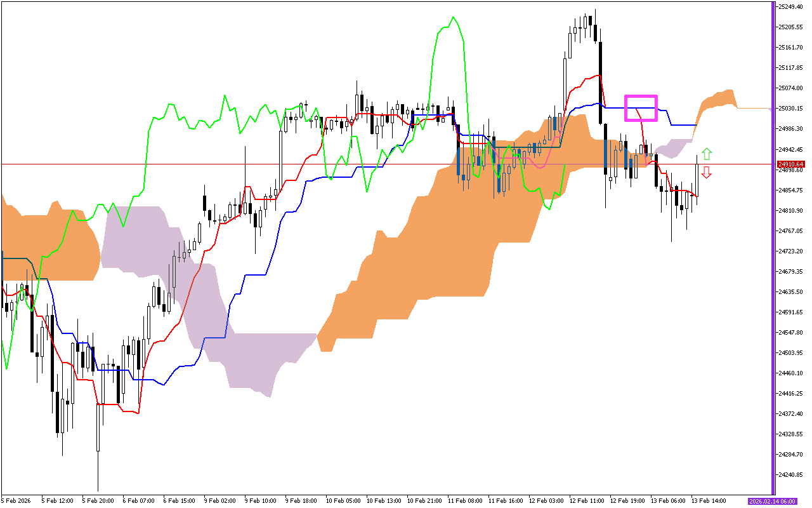
Task: Click the 25249.03 price axis label
Action: pyautogui.click(x=791, y=7)
